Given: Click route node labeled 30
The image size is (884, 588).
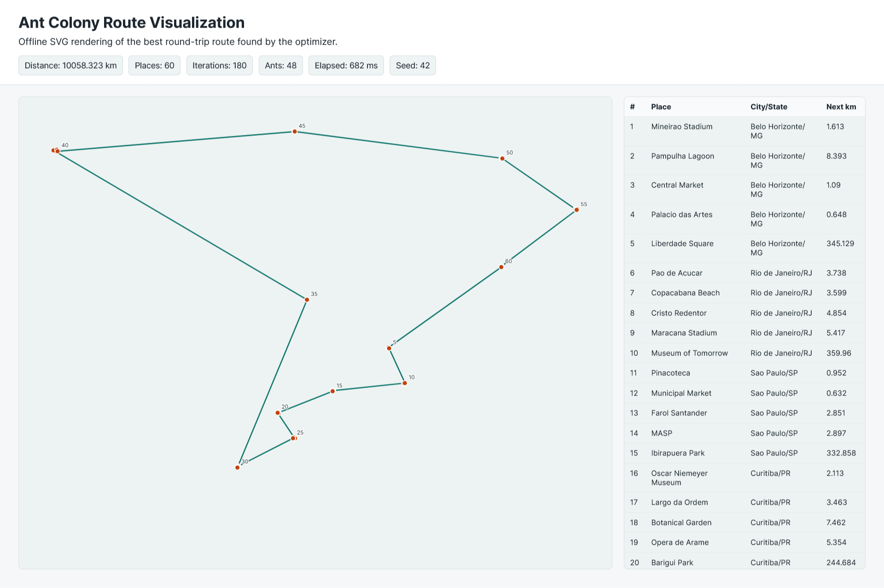Looking at the screenshot, I should tap(238, 467).
